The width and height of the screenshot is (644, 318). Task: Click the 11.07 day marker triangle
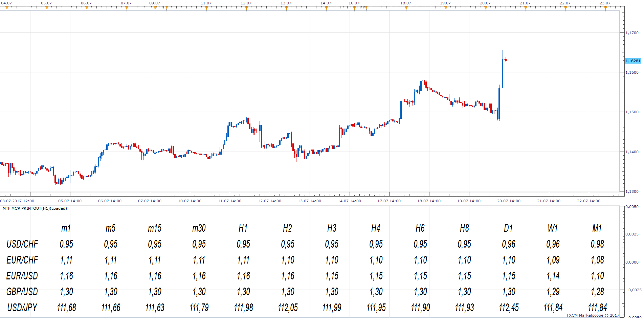pos(206,8)
